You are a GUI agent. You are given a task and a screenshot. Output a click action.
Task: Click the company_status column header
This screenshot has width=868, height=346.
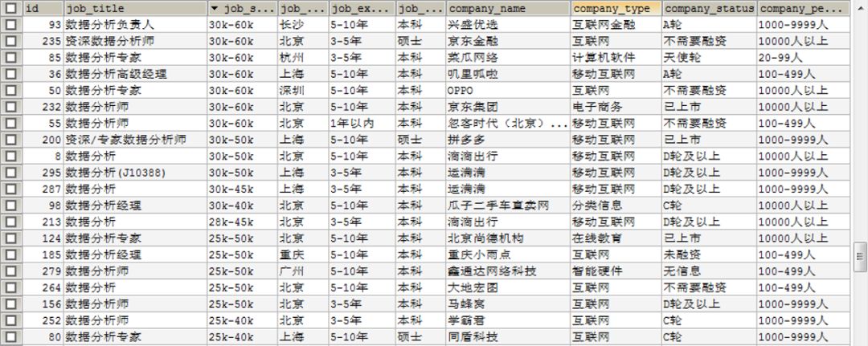[709, 8]
